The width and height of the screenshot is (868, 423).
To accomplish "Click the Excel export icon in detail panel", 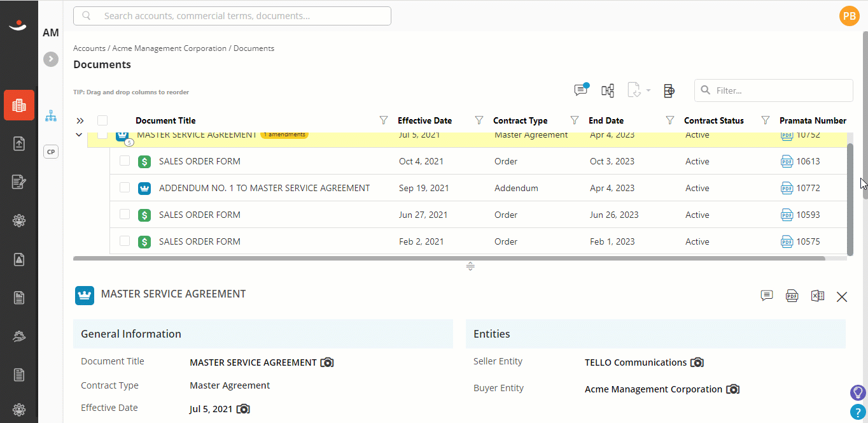I will coord(818,296).
